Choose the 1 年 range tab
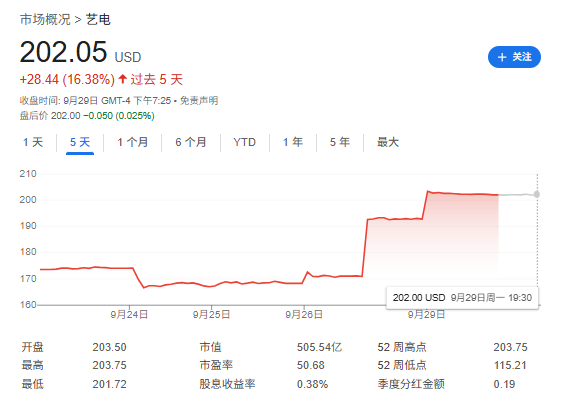The width and height of the screenshot is (561, 403). [293, 142]
